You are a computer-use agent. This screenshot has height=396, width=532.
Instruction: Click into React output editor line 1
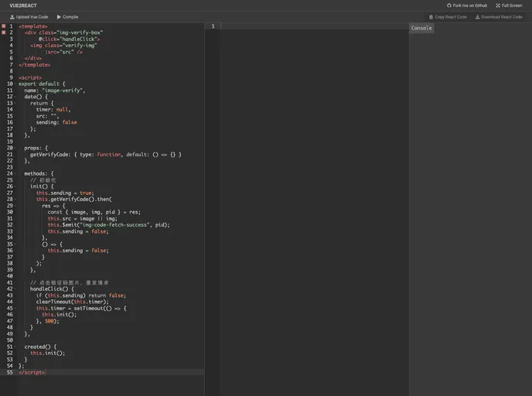315,26
